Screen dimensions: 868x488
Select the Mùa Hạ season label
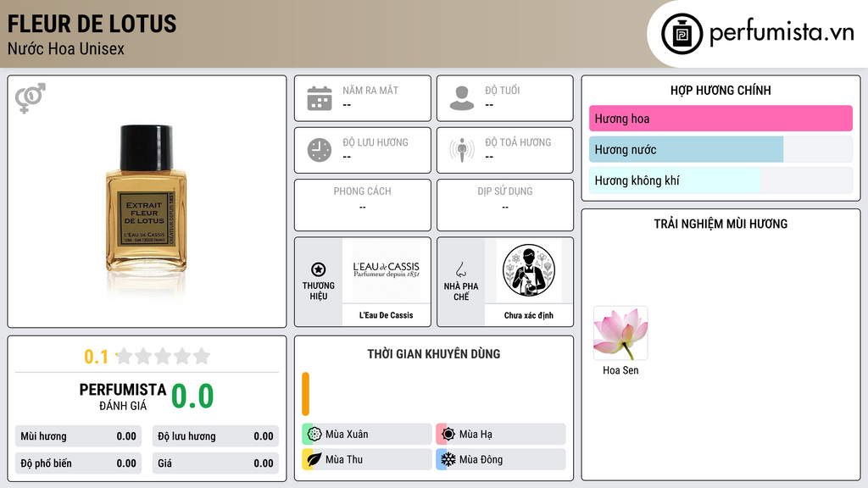tap(476, 435)
